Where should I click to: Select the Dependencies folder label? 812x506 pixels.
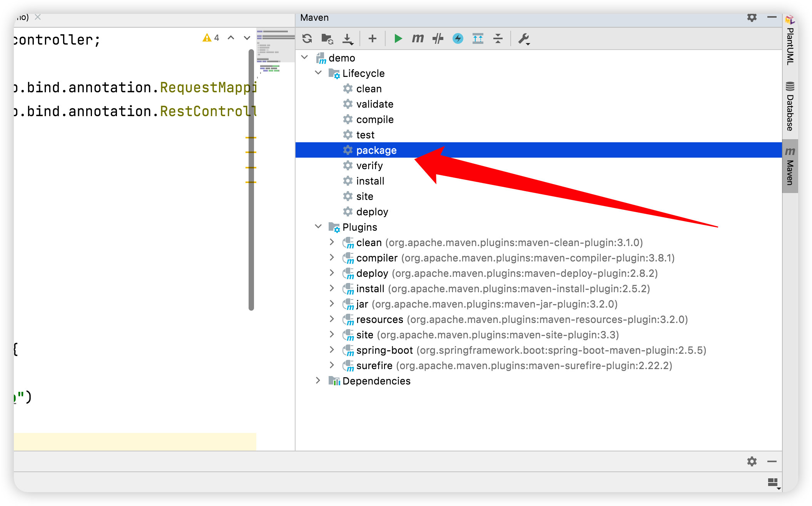pyautogui.click(x=376, y=381)
